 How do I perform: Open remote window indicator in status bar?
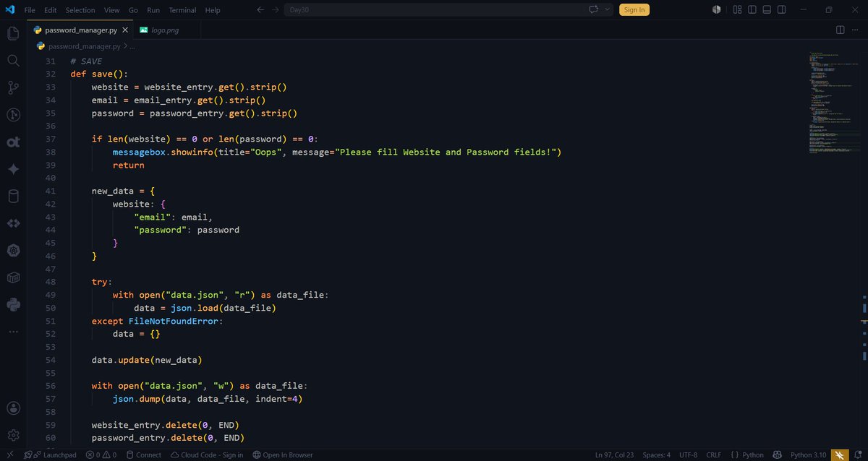click(x=10, y=454)
